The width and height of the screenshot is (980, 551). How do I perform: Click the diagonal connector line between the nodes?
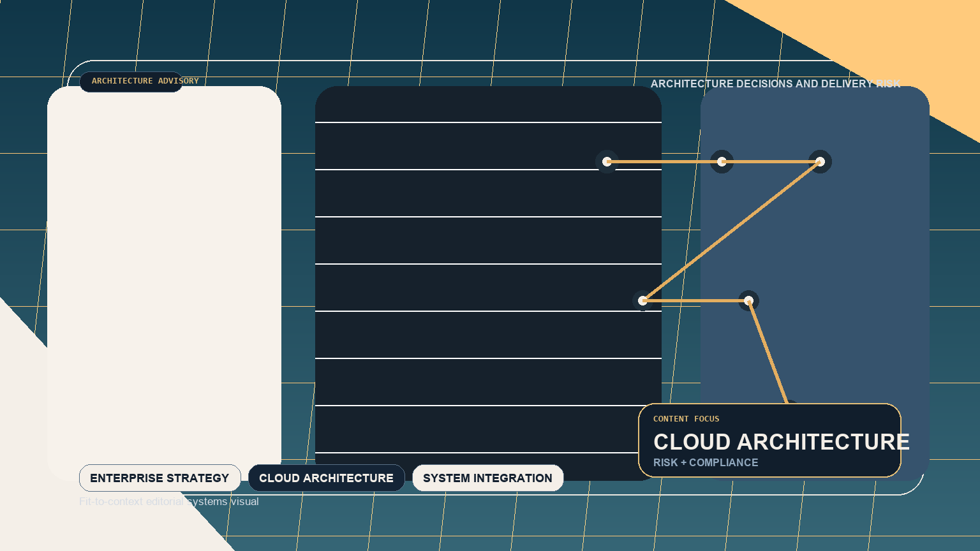coord(731,231)
